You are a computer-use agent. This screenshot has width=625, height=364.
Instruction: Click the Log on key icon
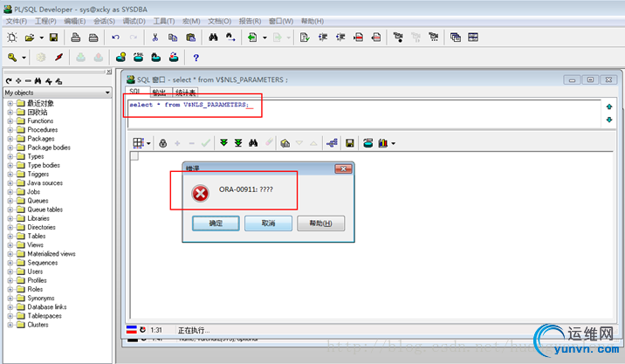12,58
